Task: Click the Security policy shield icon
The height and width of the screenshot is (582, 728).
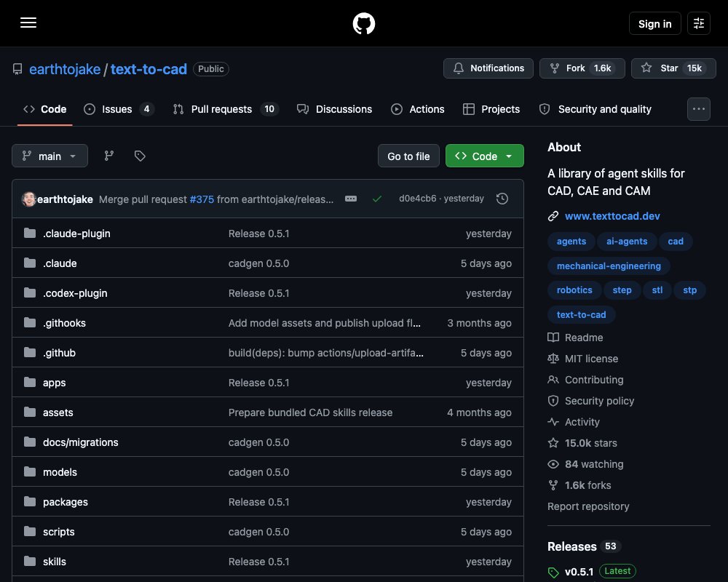Action: [553, 401]
